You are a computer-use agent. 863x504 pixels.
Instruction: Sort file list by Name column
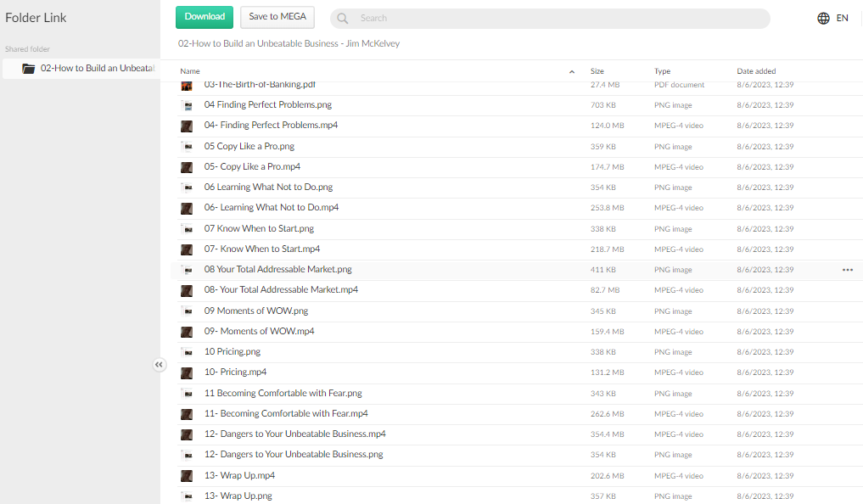click(x=191, y=71)
